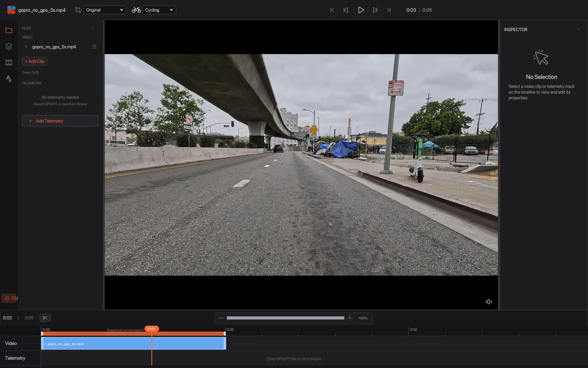
Task: Click the right trim handle at 0:05
Action: [x=224, y=334]
